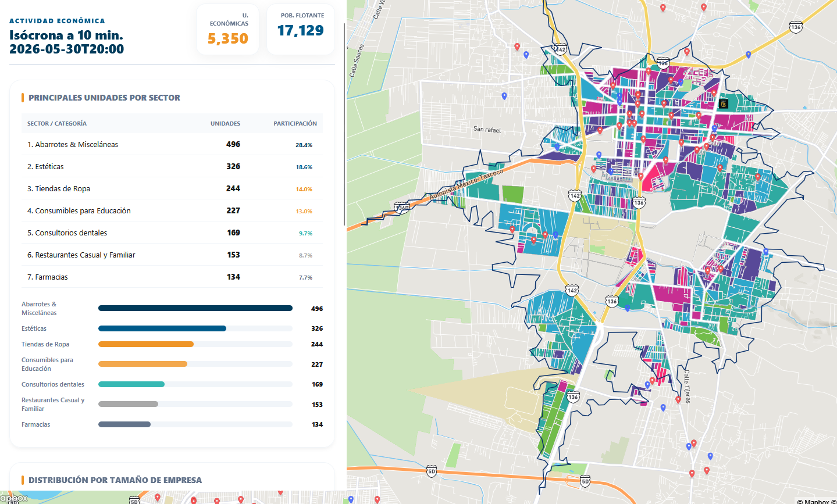Viewport: 837px width, 504px height.
Task: Open the U. Económicas 5,350 card
Action: point(227,30)
